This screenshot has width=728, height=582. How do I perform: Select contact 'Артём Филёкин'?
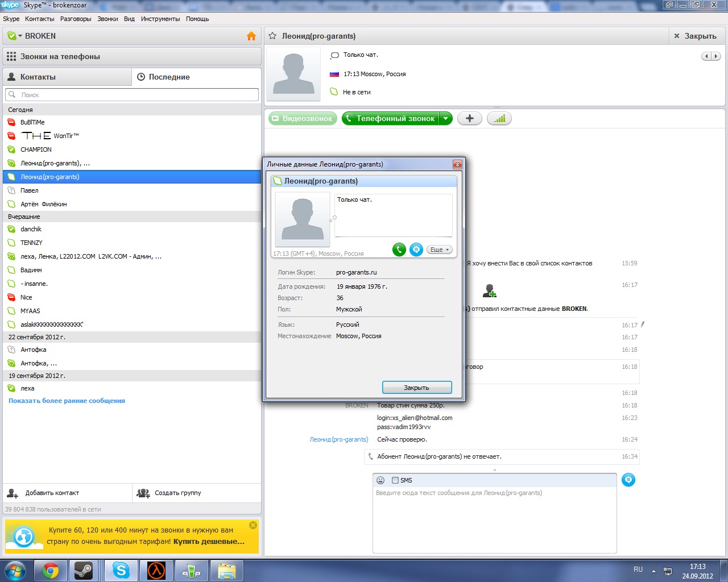pos(132,204)
